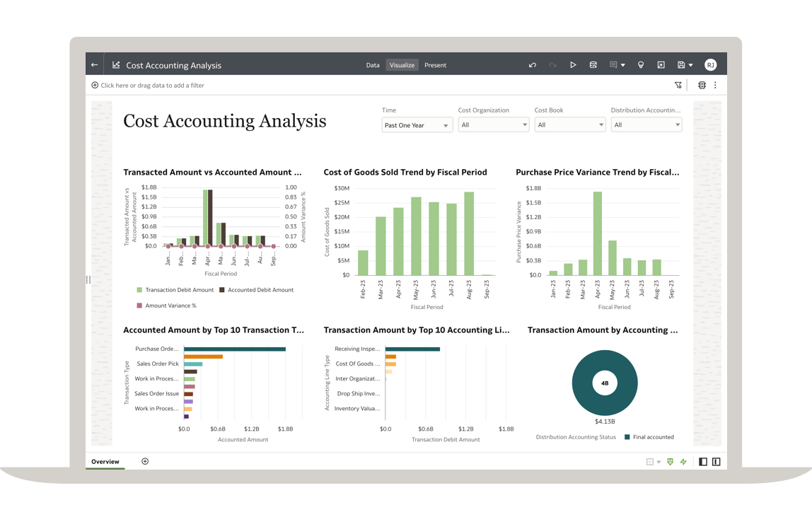
Task: Expand the Cost Book dropdown
Action: coord(569,125)
